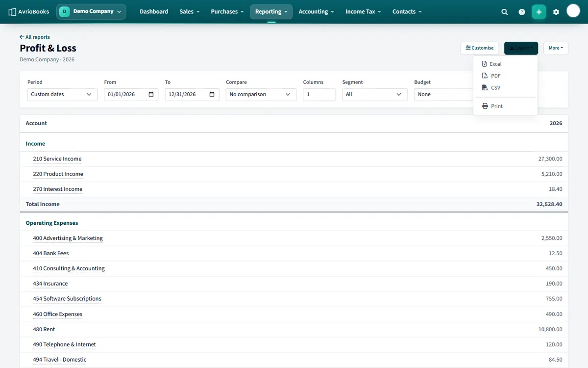The height and width of the screenshot is (368, 588).
Task: Click the Export button
Action: coord(521,48)
